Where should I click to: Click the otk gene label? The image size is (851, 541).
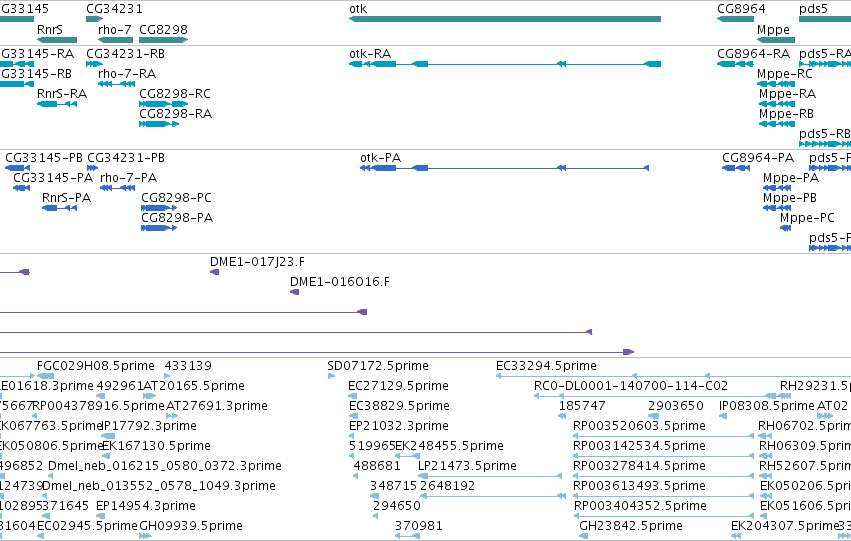click(358, 9)
